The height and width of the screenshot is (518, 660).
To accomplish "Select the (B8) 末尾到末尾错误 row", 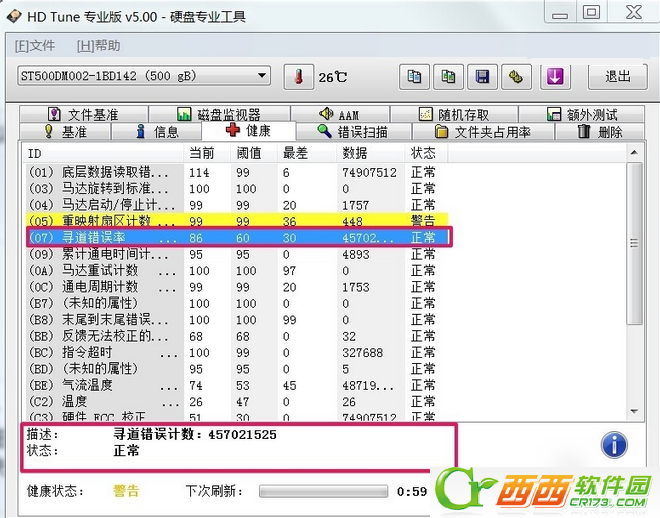I will [237, 320].
